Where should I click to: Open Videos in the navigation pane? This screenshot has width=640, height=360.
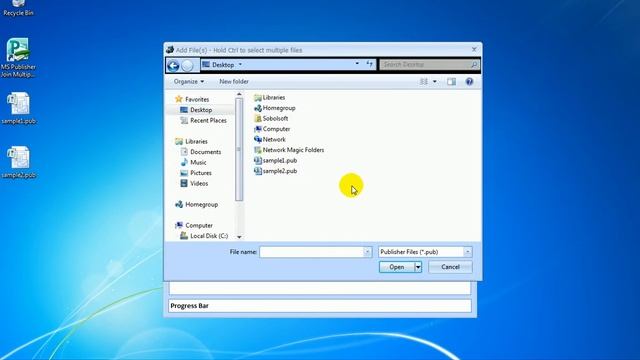pyautogui.click(x=194, y=184)
